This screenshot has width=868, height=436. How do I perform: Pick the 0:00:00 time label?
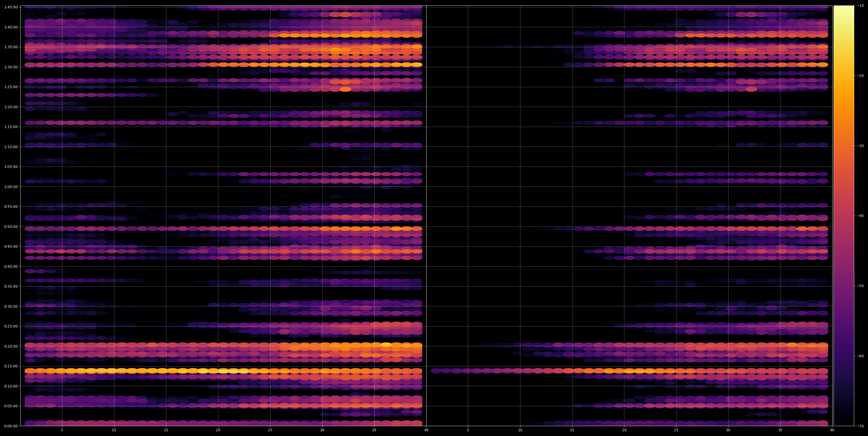click(11, 426)
